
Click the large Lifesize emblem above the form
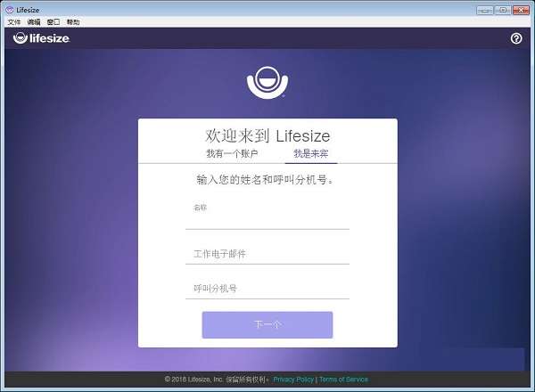(267, 83)
